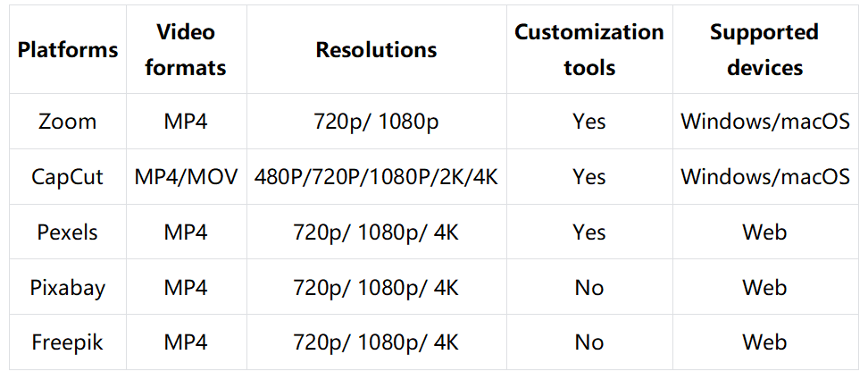868x380 pixels.
Task: Click Windows/macOS in the Zoom row
Action: pyautogui.click(x=764, y=122)
